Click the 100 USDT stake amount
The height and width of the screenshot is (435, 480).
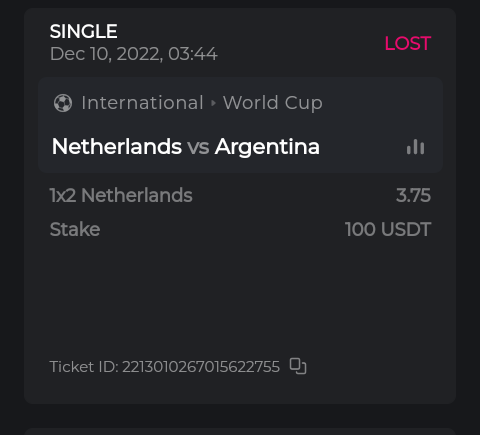(388, 229)
